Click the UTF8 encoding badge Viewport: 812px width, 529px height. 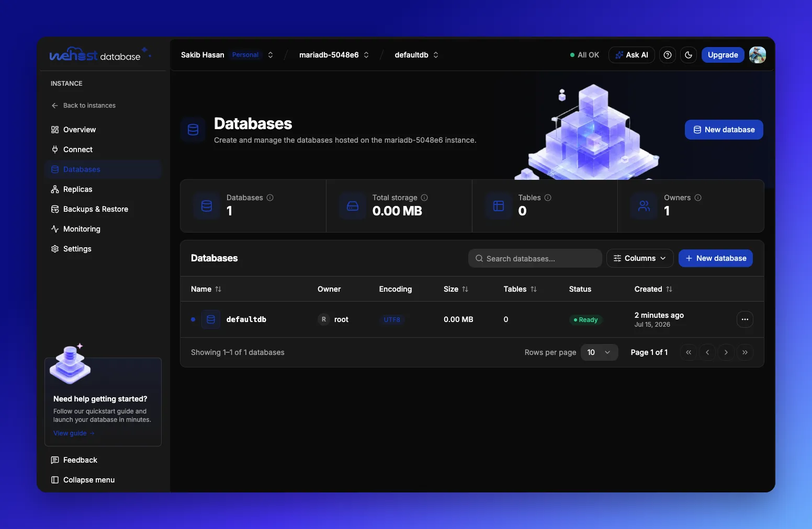pyautogui.click(x=392, y=320)
